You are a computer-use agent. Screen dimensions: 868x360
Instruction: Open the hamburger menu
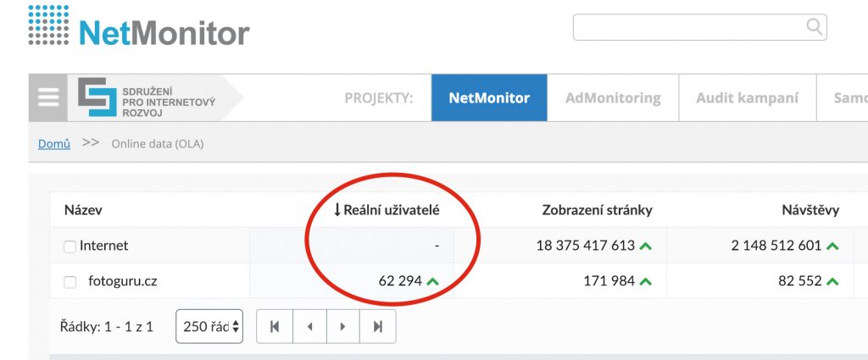point(48,97)
